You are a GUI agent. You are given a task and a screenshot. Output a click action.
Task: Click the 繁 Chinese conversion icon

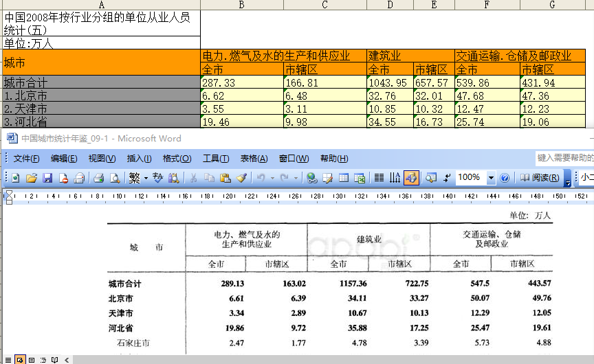[x=135, y=177]
